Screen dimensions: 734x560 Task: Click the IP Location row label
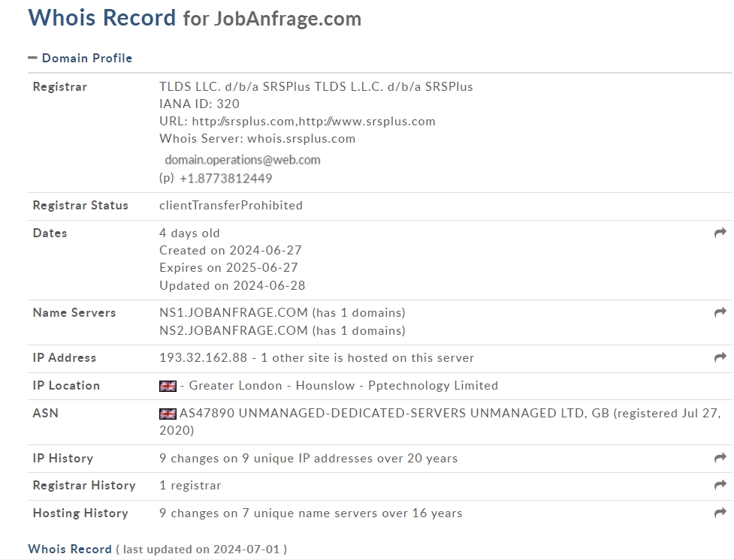pos(66,386)
